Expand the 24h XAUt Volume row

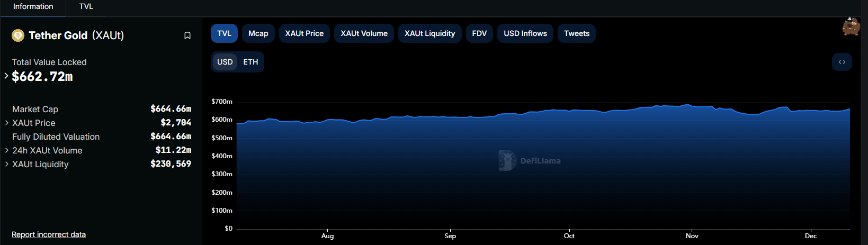(6, 150)
